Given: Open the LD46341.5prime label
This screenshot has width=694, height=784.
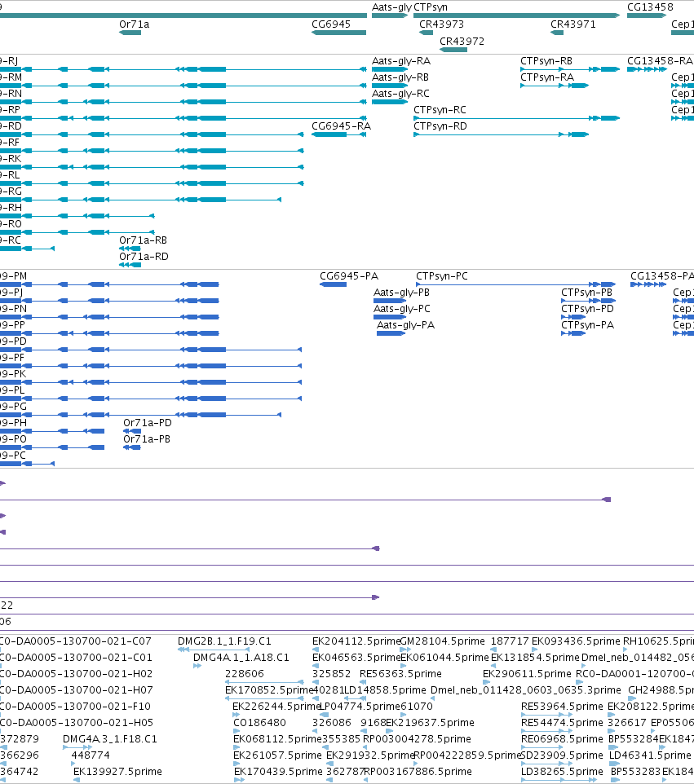Looking at the screenshot, I should 650,755.
